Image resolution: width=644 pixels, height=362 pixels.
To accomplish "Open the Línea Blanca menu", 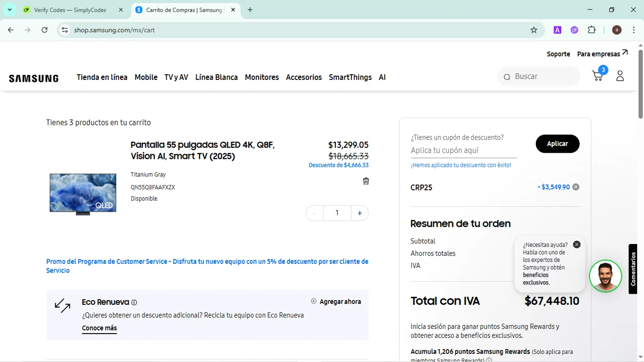I will pos(216,77).
